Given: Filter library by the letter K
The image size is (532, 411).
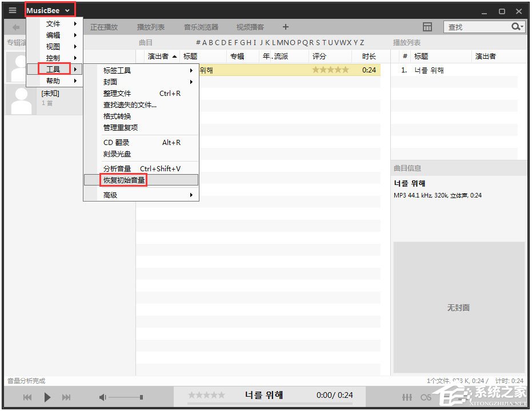Looking at the screenshot, I should [x=266, y=42].
